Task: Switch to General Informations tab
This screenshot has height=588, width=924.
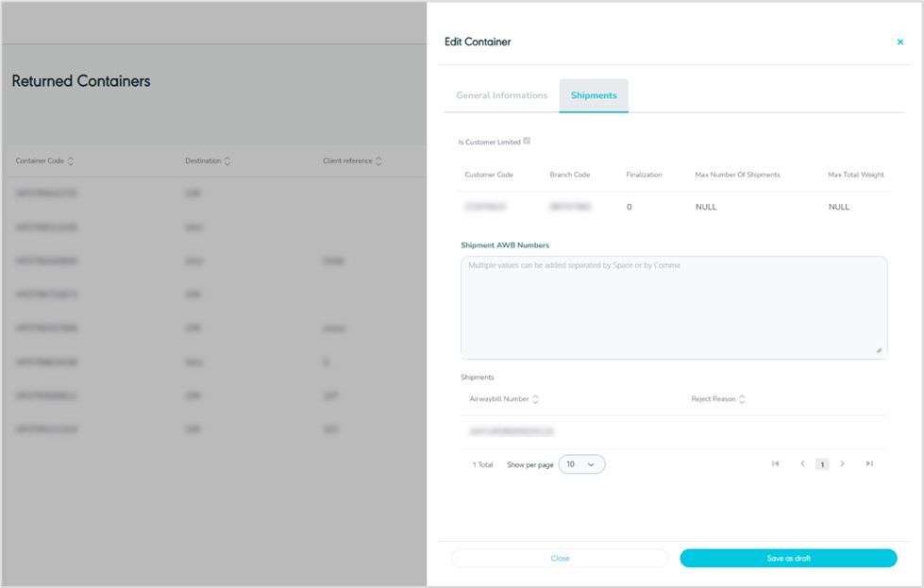Action: click(x=501, y=95)
